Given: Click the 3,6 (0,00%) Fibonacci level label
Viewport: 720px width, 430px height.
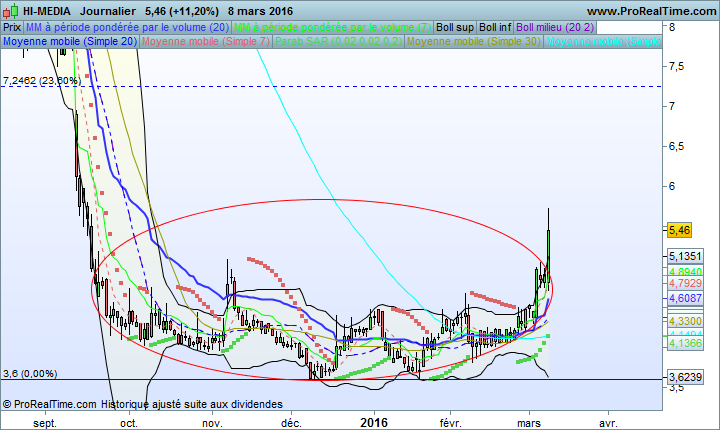Looking at the screenshot, I should 30,373.
